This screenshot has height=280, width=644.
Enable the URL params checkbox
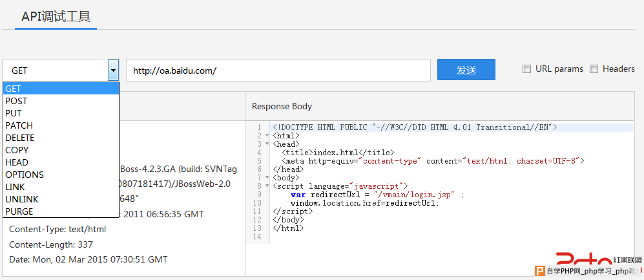coord(526,69)
